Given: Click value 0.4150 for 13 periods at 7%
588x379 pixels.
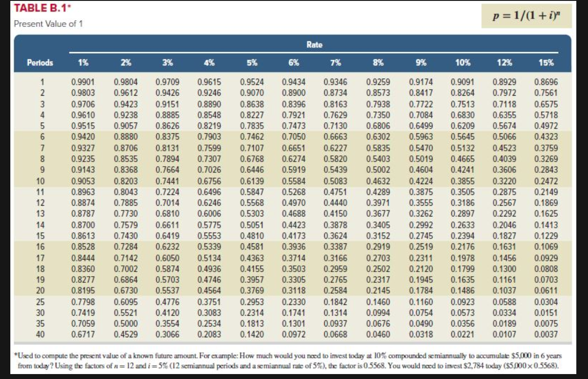Looking at the screenshot, I should point(336,213).
